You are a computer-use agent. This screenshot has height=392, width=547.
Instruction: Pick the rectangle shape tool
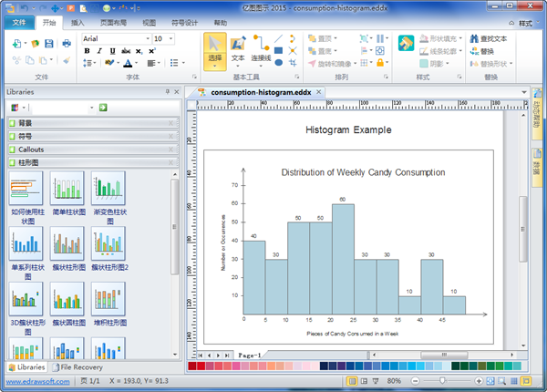pyautogui.click(x=278, y=50)
